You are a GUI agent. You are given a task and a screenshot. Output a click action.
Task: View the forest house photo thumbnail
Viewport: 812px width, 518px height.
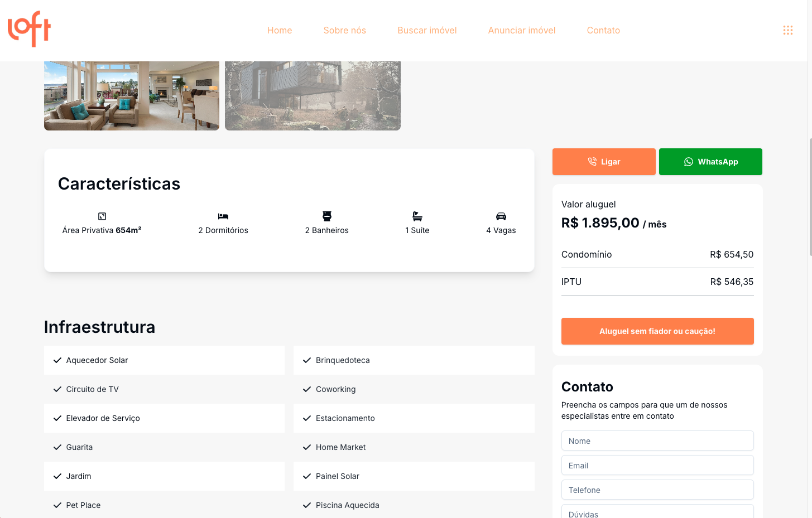click(313, 96)
